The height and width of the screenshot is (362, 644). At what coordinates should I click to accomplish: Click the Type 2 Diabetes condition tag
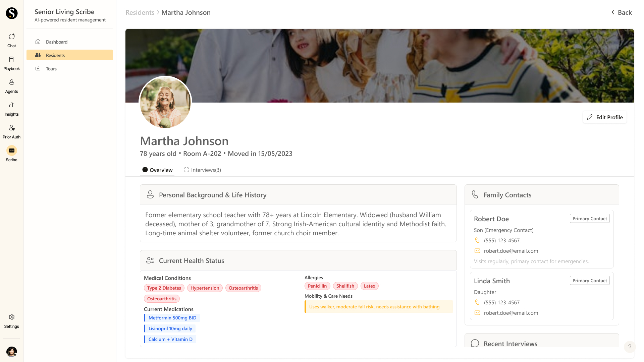click(164, 288)
